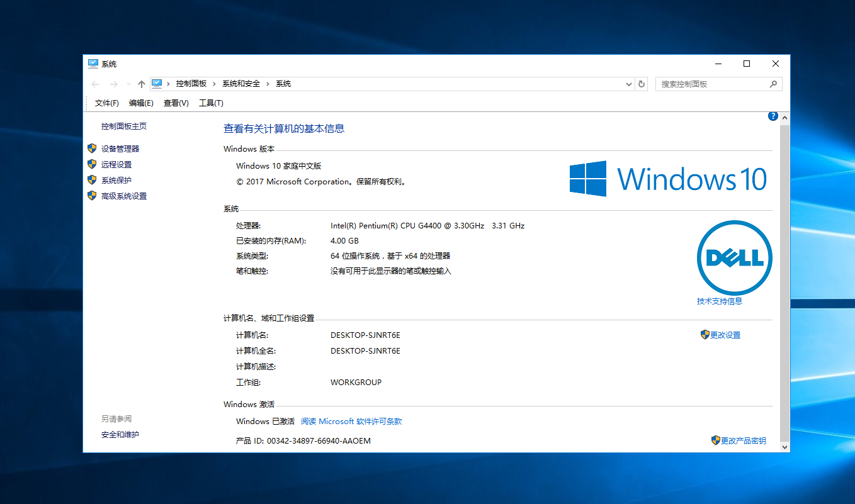
Task: Open the 系统保护 link
Action: click(116, 181)
